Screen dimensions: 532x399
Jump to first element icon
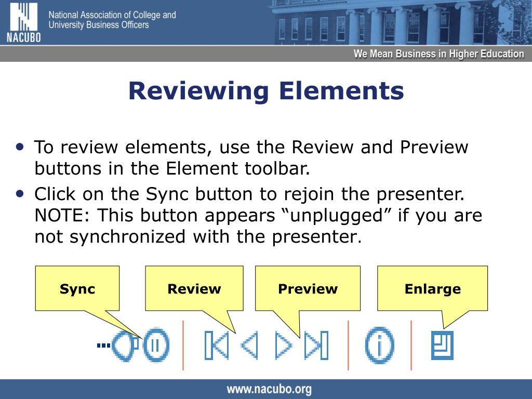(217, 345)
